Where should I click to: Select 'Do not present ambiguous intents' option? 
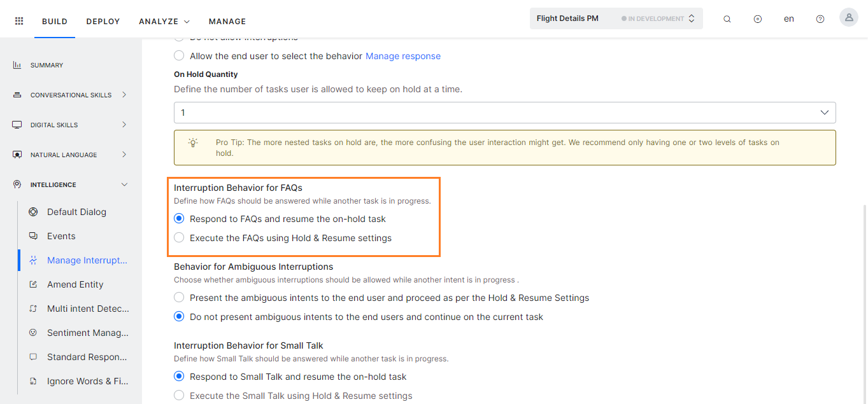179,317
